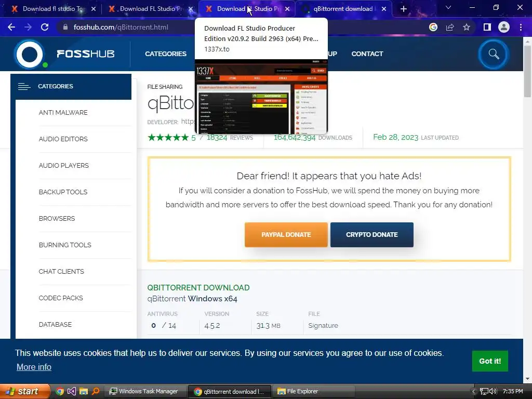Select the qBittorrent download tab
Screen dimensions: 532x399
coord(343,9)
